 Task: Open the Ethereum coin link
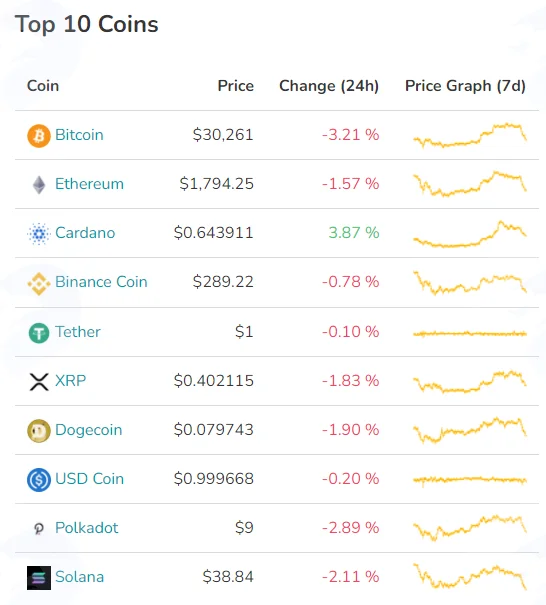89,184
